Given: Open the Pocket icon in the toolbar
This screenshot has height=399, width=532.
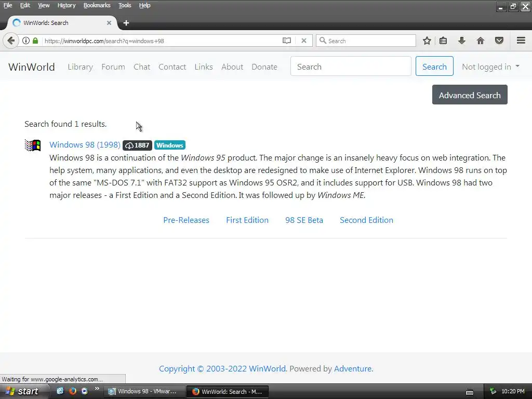Looking at the screenshot, I should click(x=499, y=41).
